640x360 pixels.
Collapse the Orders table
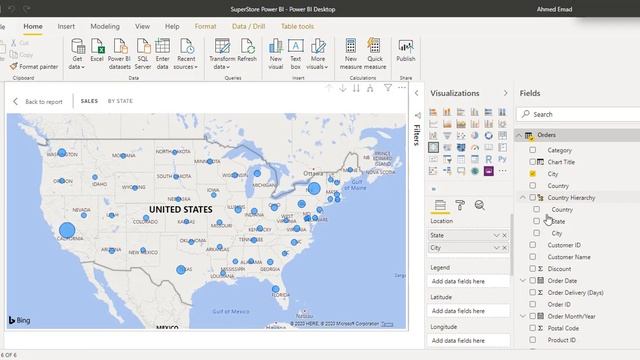pyautogui.click(x=519, y=135)
